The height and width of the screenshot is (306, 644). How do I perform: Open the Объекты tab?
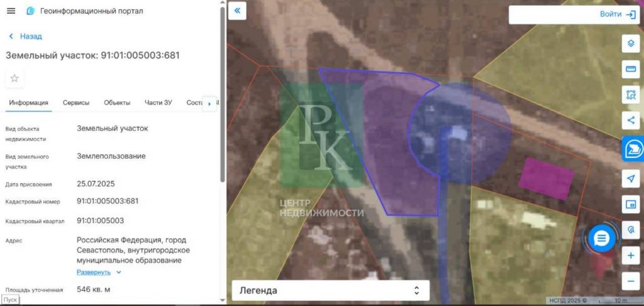click(117, 103)
